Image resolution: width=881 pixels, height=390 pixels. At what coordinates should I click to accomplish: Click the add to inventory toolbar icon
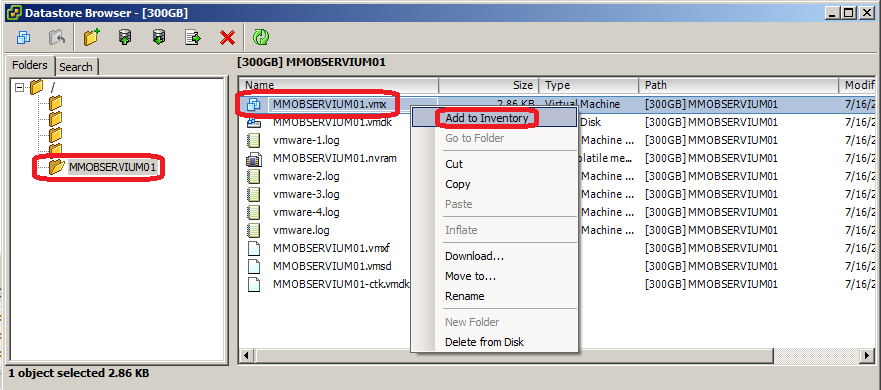tap(24, 38)
